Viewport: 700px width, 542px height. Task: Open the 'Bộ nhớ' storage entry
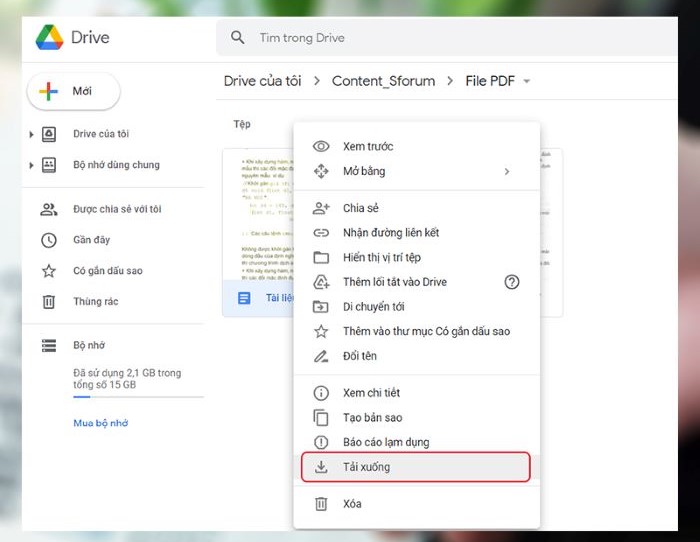coord(89,345)
